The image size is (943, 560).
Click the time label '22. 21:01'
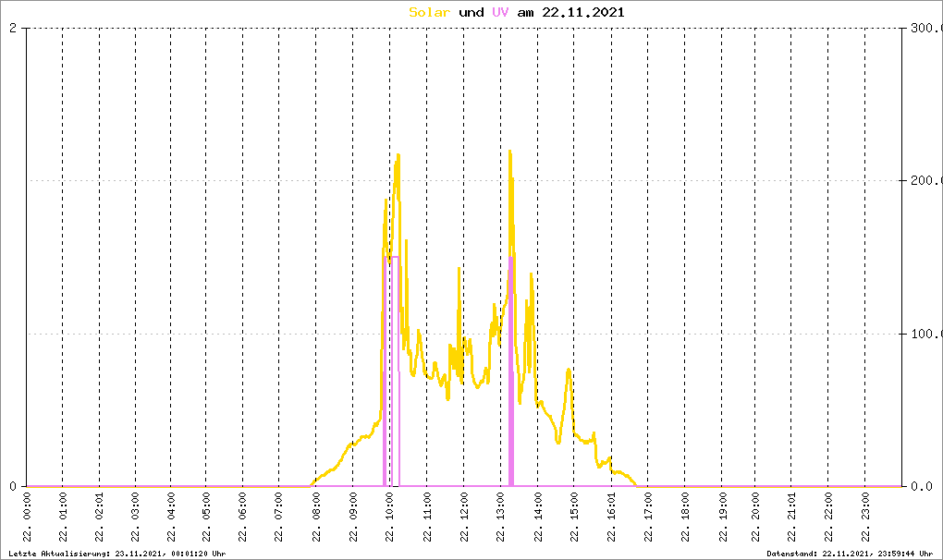791,517
